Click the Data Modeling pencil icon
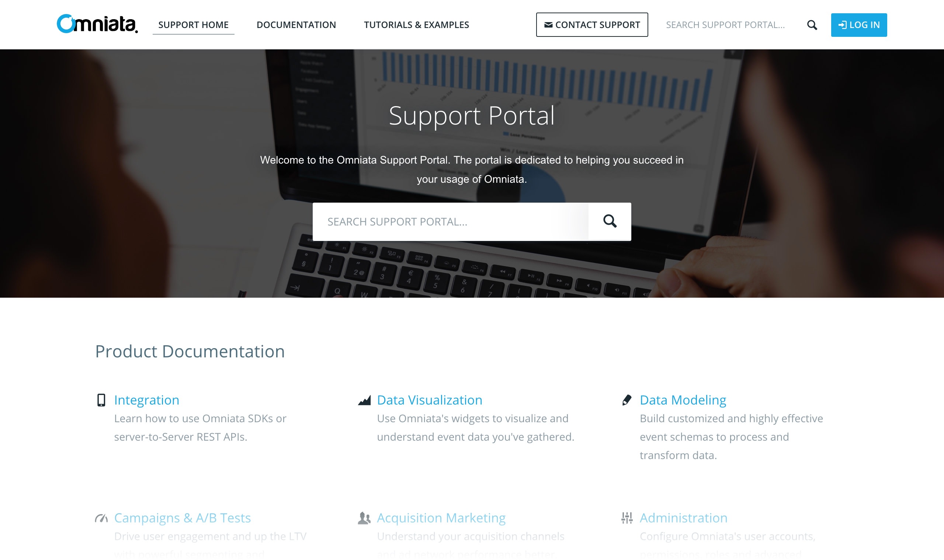This screenshot has height=560, width=944. pyautogui.click(x=626, y=399)
